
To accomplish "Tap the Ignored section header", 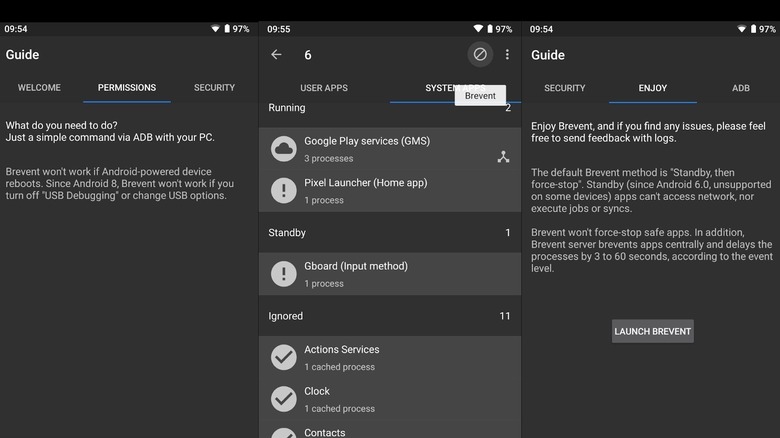I will (390, 316).
